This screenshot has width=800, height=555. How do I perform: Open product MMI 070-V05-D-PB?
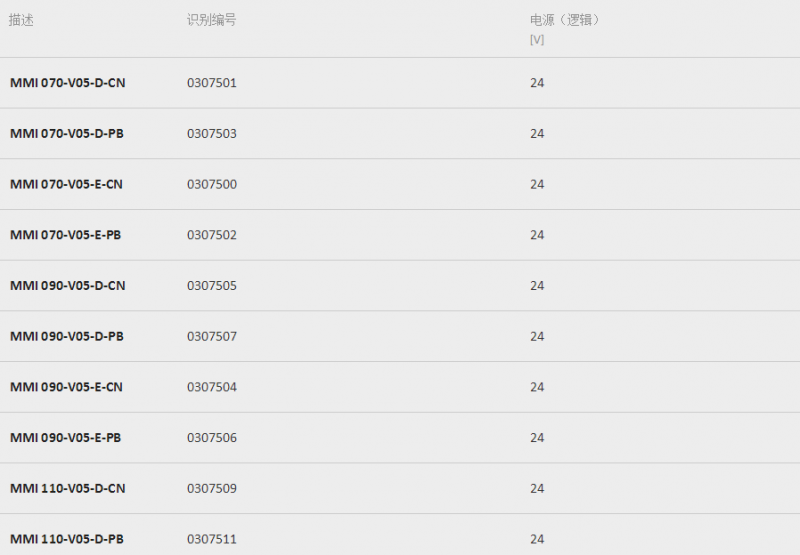pos(67,134)
